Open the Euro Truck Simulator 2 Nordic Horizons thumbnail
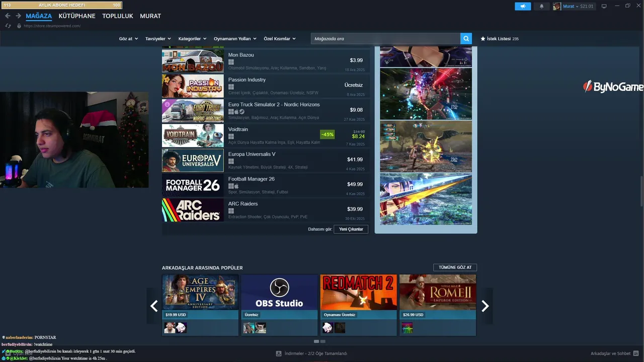The width and height of the screenshot is (644, 362). click(x=193, y=111)
